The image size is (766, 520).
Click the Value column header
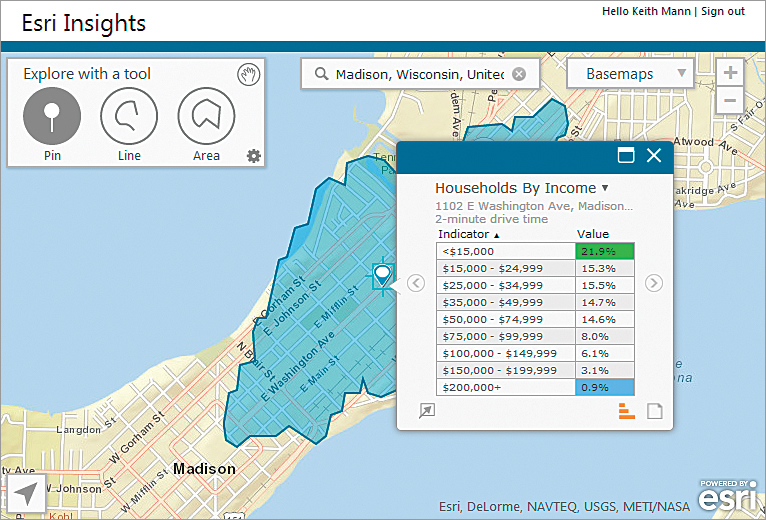coord(593,234)
